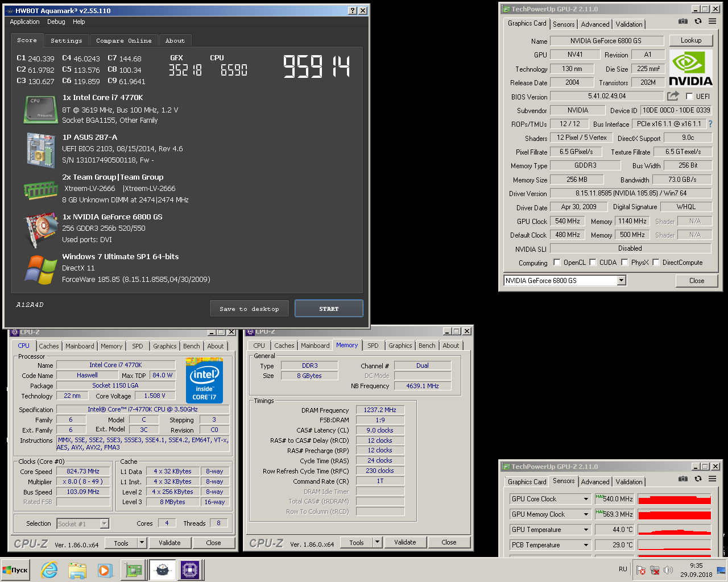Open the GPU-Z hamburger menu in top window

pos(712,22)
